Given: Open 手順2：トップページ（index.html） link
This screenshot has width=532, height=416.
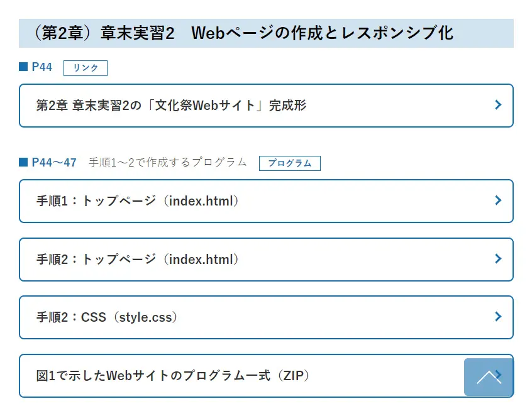Looking at the screenshot, I should pos(138,259).
